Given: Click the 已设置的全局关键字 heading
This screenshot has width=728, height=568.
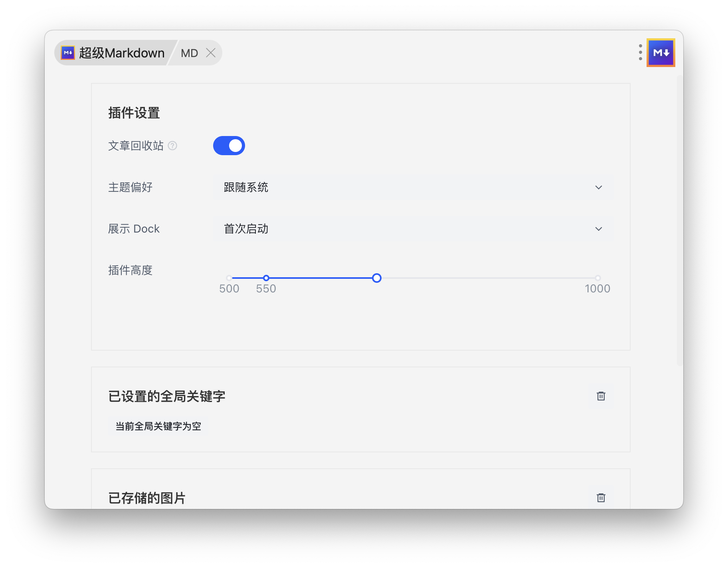Looking at the screenshot, I should tap(167, 396).
